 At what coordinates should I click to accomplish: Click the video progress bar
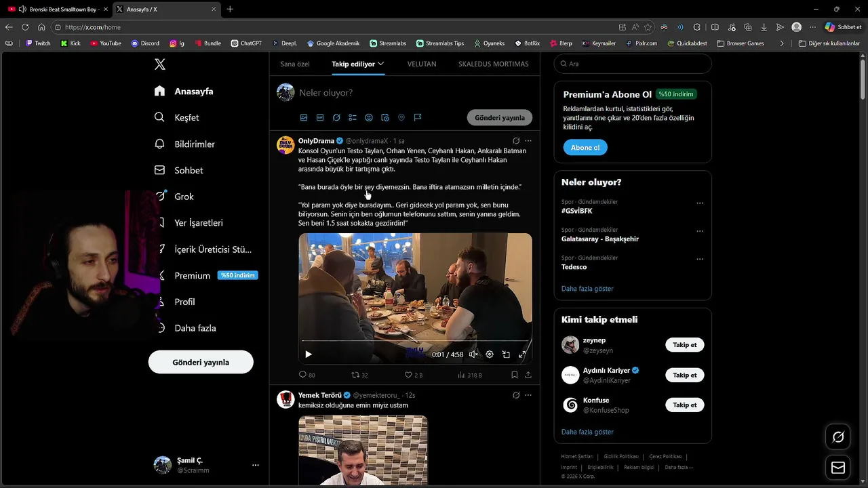tap(415, 341)
